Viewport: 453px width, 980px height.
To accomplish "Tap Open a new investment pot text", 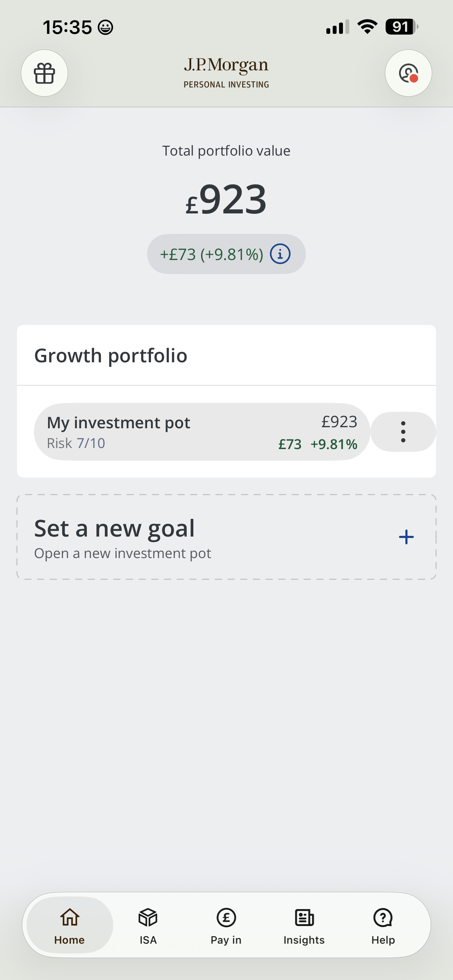I will (x=122, y=553).
